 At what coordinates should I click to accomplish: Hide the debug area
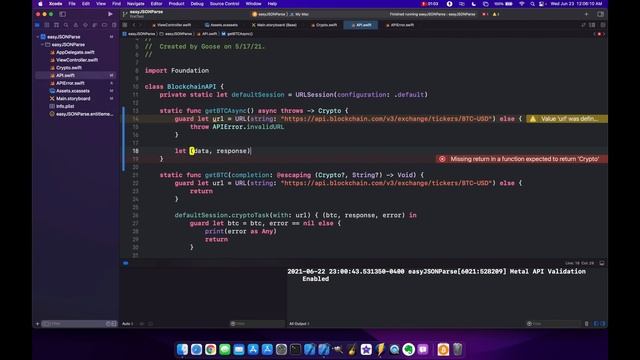tap(602, 263)
